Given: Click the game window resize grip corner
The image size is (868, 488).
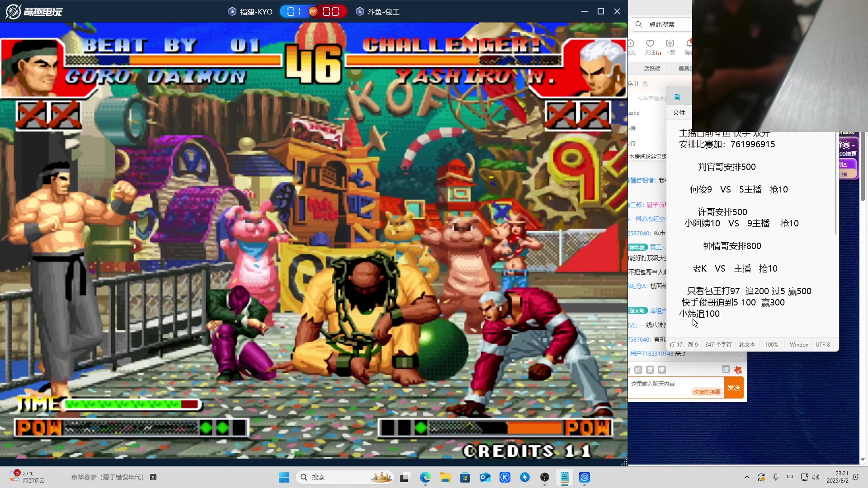Looking at the screenshot, I should (624, 462).
